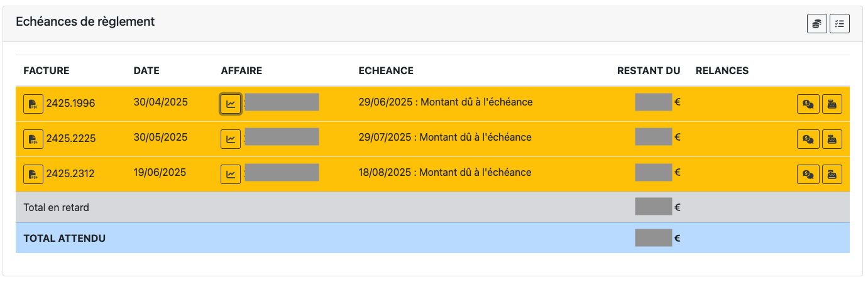Click cash register icon for invoice 2425.1996

[832, 104]
